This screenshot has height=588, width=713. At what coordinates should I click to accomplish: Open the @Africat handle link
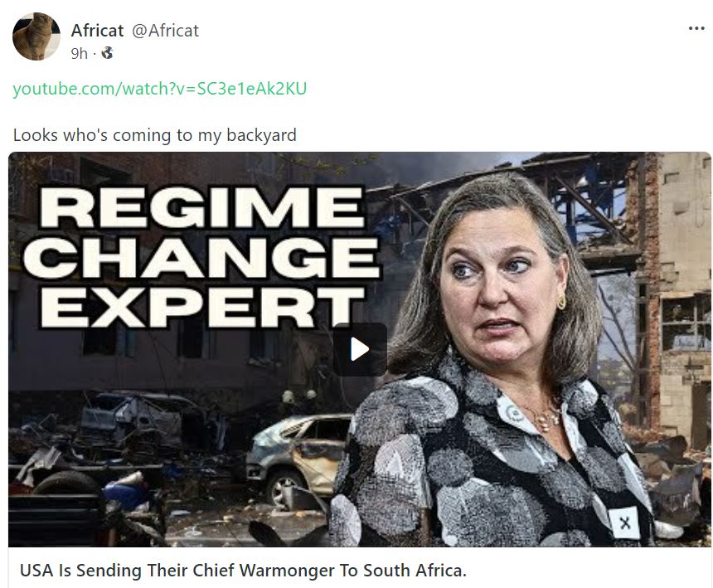click(165, 31)
